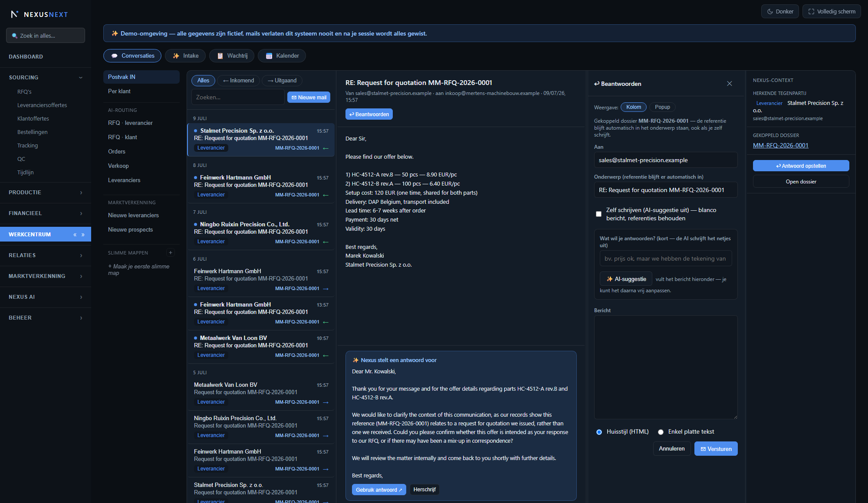
Task: Click the demo banner sparkle icon
Action: pos(115,33)
